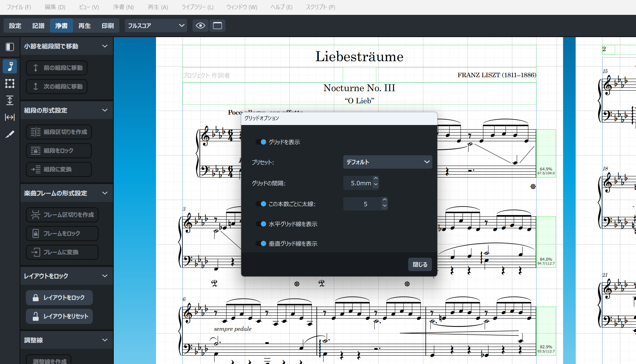
Task: Open the プリセット dropdown set to デフォルト
Action: coord(387,162)
